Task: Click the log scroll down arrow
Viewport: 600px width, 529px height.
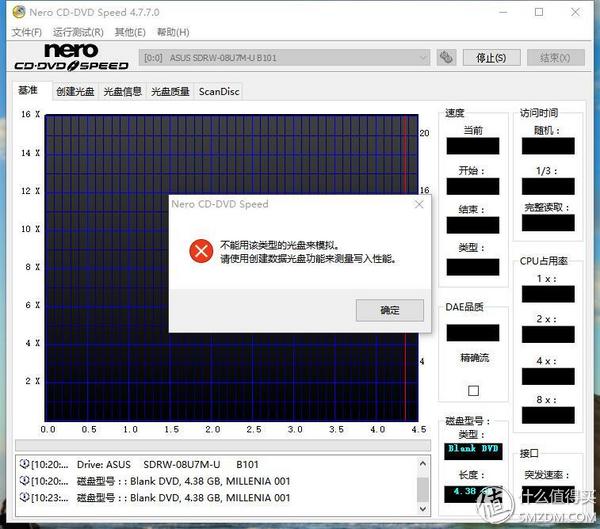Action: click(x=422, y=508)
